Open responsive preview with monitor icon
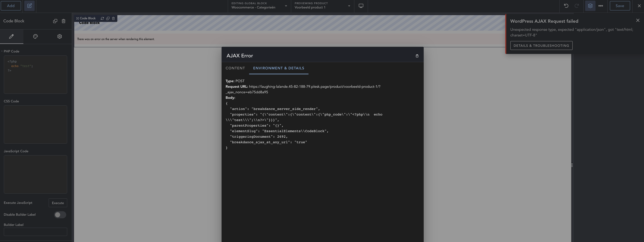Screen dimensions: 644x242 pyautogui.click(x=361, y=6)
